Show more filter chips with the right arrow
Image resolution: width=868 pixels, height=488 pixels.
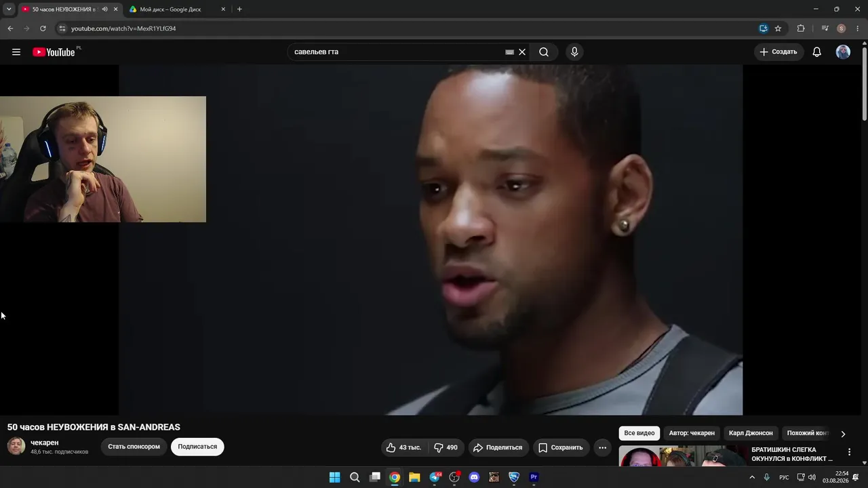point(843,434)
